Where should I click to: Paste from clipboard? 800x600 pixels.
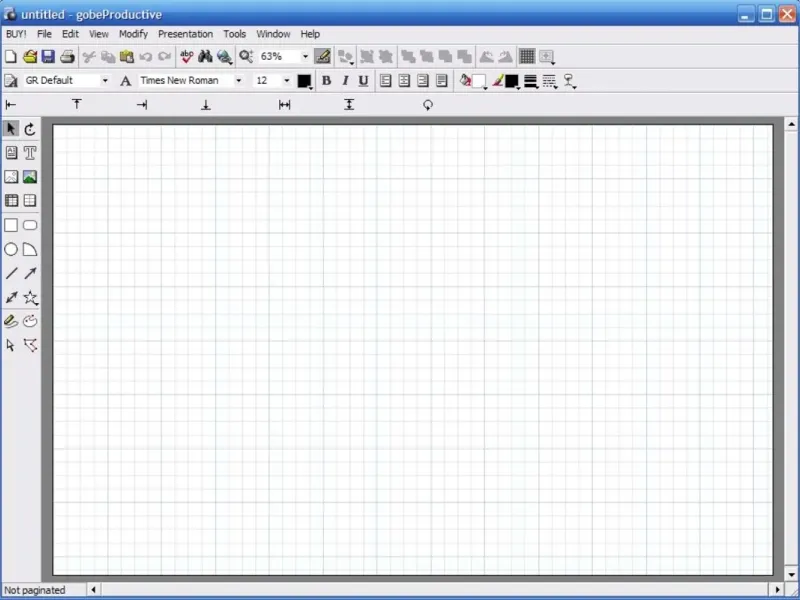point(127,56)
